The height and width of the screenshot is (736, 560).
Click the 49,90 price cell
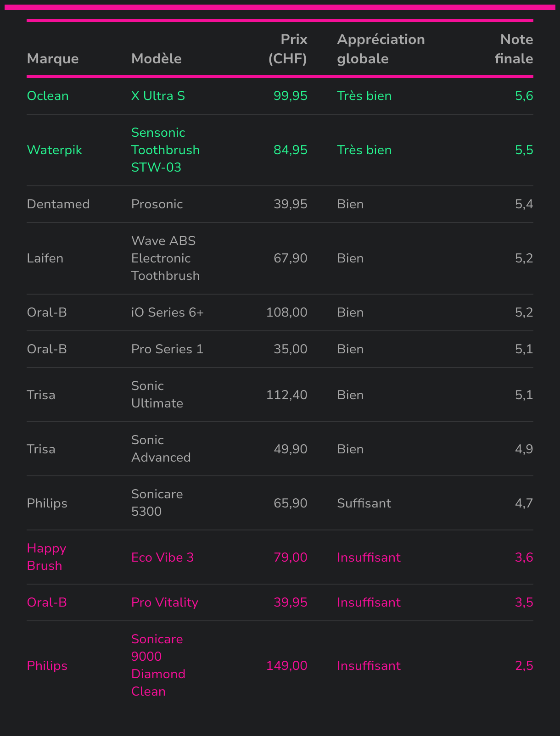tap(290, 449)
